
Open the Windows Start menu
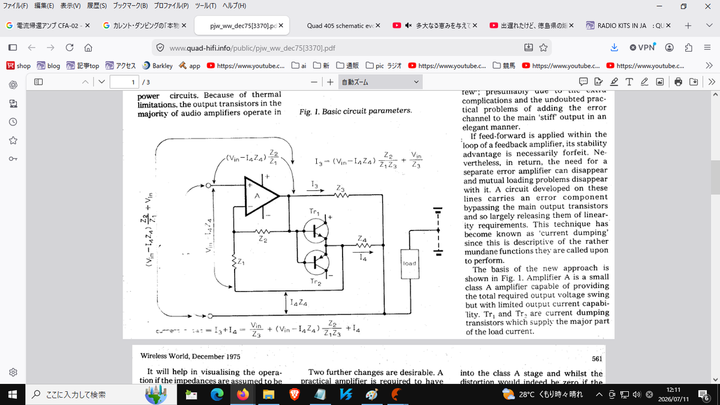(12, 394)
